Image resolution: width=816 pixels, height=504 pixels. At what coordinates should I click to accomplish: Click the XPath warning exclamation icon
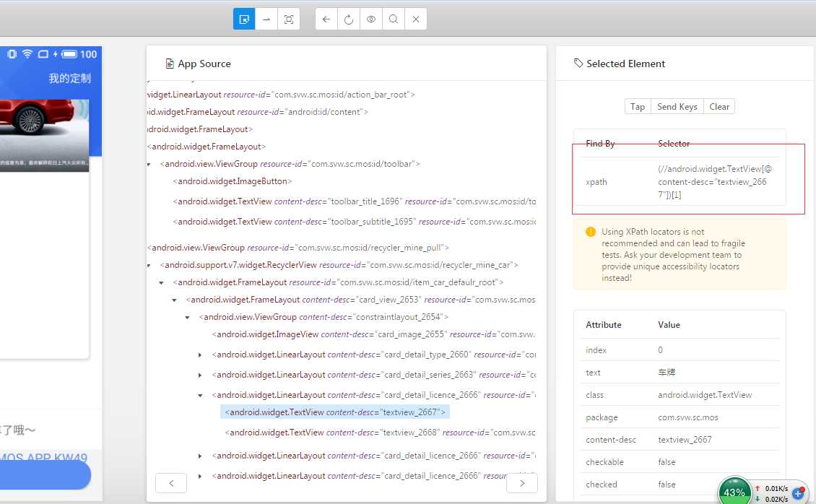(591, 232)
